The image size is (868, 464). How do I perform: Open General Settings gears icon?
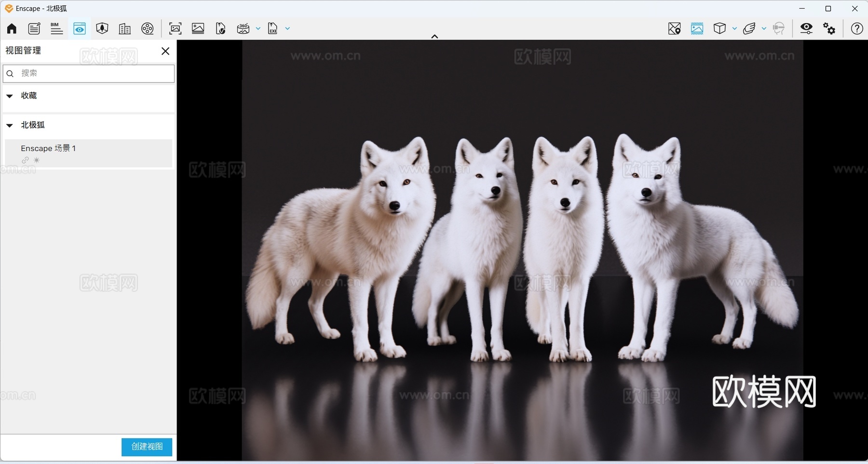[x=829, y=28]
